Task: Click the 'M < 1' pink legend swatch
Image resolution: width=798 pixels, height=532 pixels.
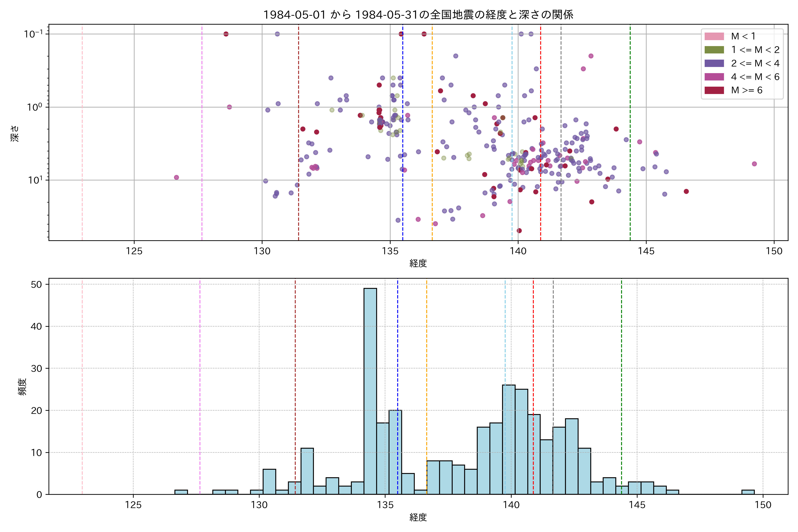Action: coord(714,36)
